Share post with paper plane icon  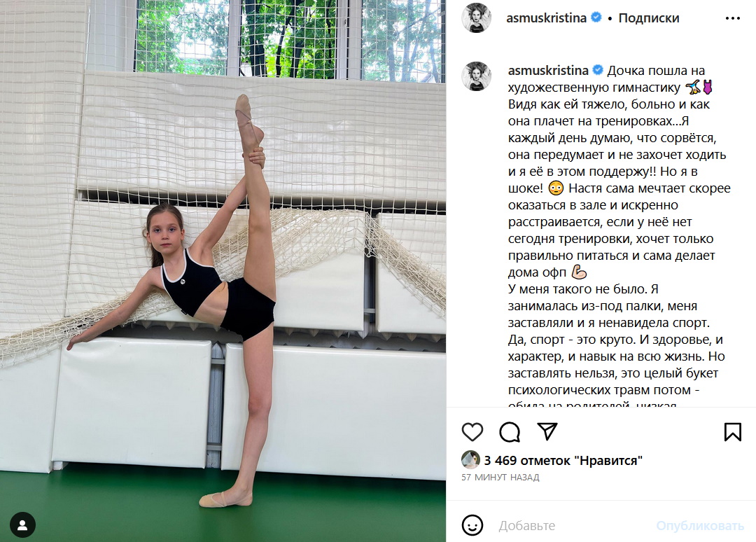click(547, 431)
